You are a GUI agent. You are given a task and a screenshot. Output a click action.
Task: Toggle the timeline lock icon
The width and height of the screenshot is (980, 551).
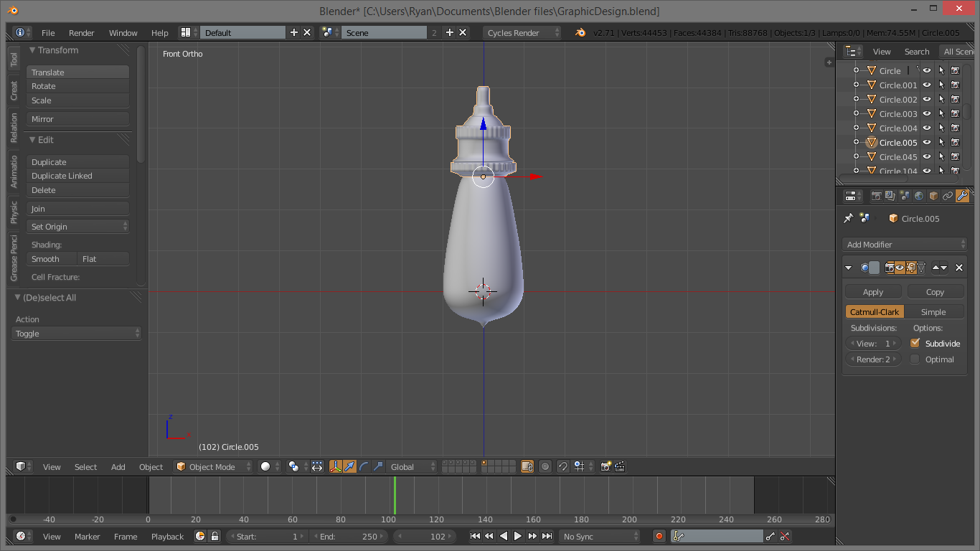tap(214, 536)
